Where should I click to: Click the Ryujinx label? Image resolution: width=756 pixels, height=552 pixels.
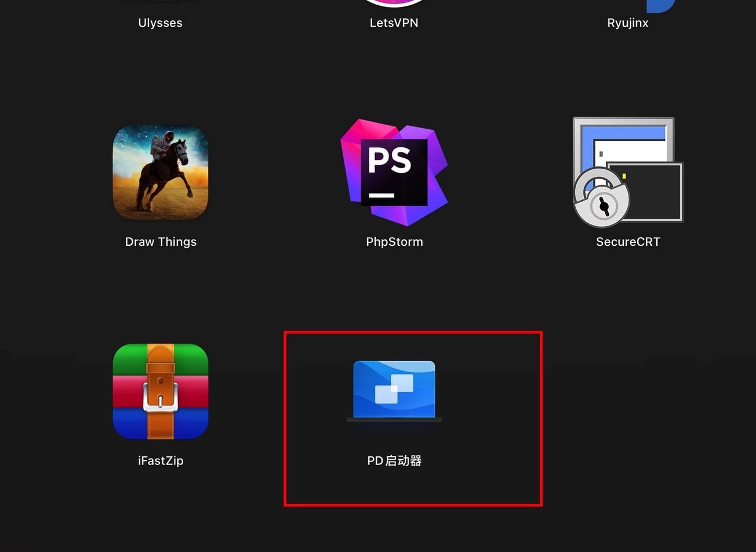point(628,23)
